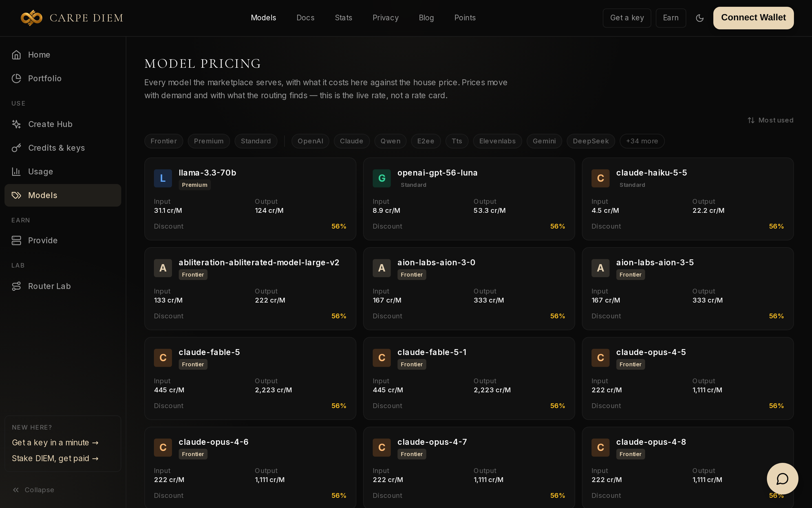Toggle the Frontier filter chip
812x508 pixels.
point(164,141)
